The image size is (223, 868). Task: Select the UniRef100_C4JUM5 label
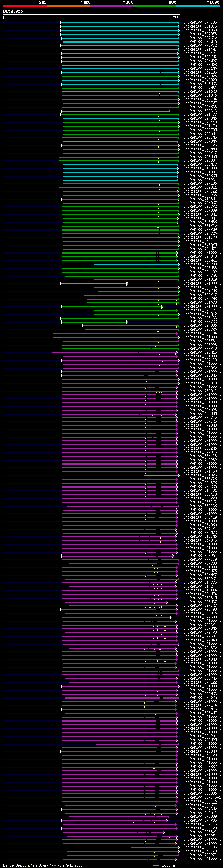pos(200,414)
